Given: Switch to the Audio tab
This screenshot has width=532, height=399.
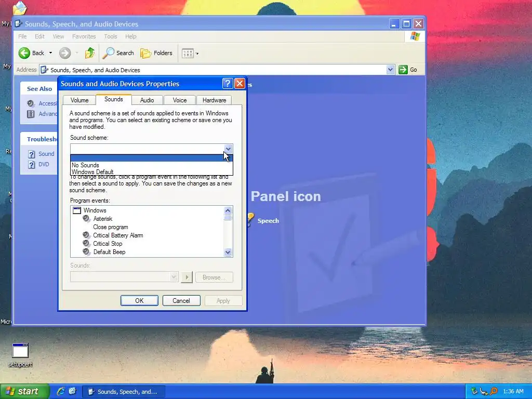Looking at the screenshot, I should click(x=147, y=100).
